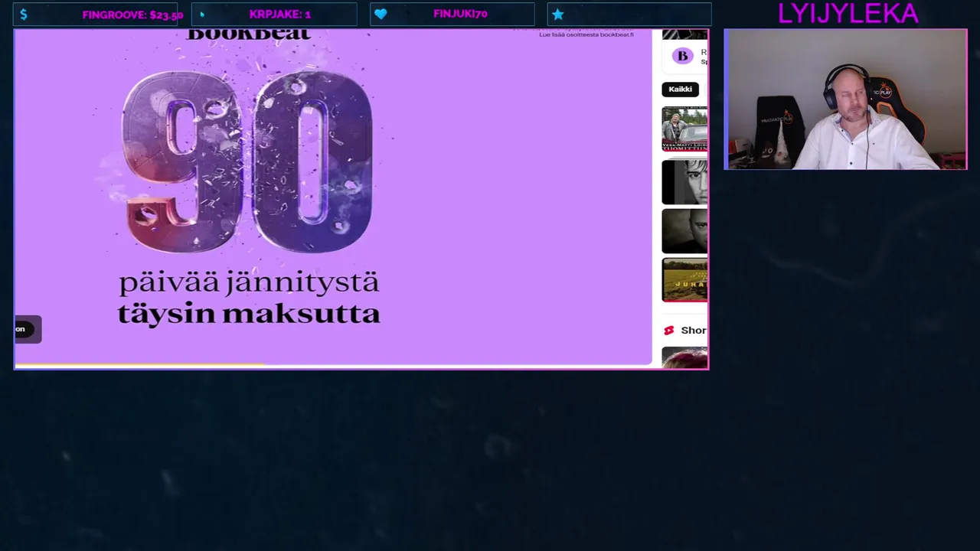The height and width of the screenshot is (551, 980).
Task: Click the blue heart follower icon
Action: pos(381,15)
